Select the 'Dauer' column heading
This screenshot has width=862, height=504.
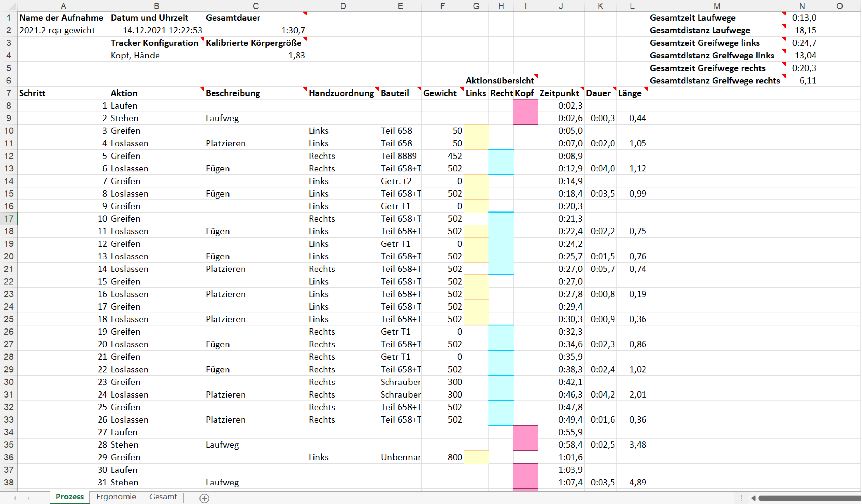(600, 93)
